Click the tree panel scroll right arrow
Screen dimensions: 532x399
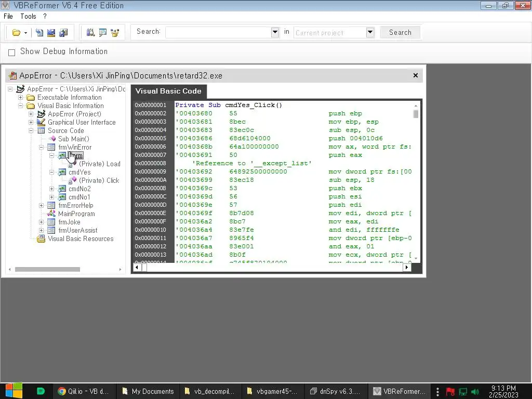point(120,270)
